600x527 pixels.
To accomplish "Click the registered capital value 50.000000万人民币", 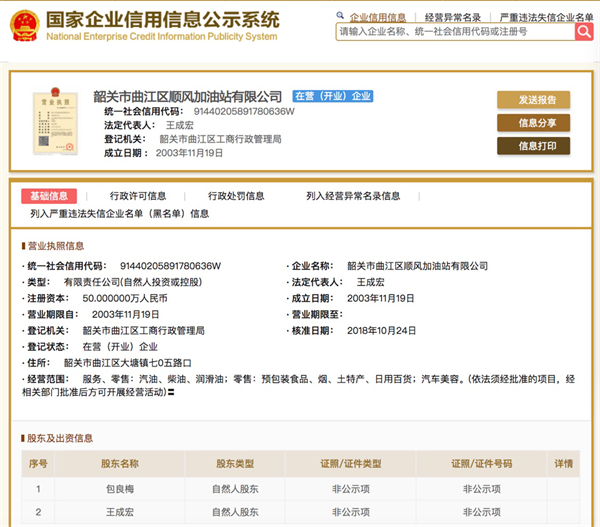I will tap(125, 298).
